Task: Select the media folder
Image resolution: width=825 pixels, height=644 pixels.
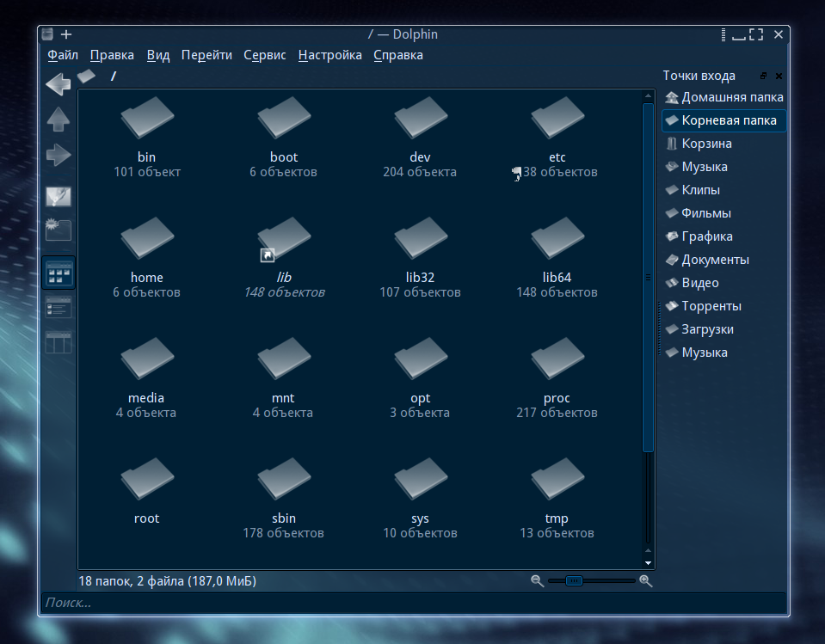Action: 146,378
